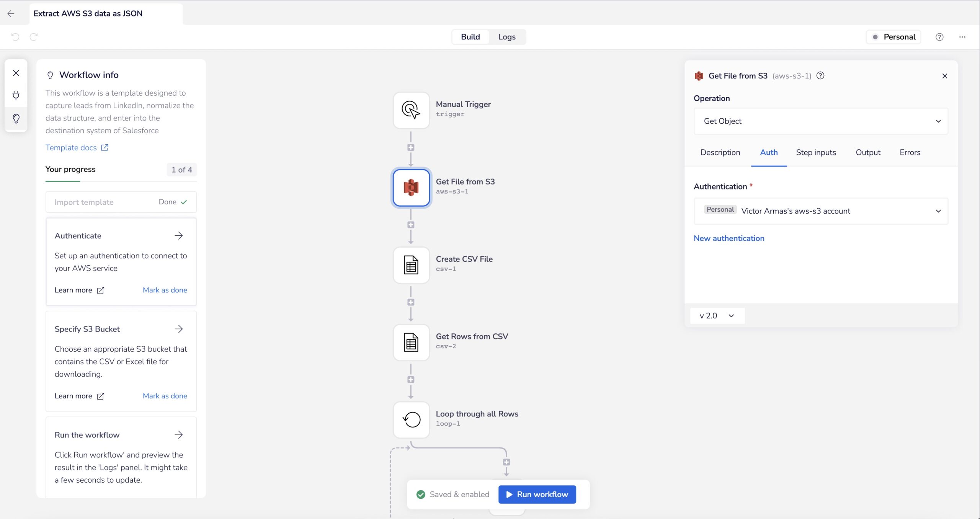This screenshot has width=980, height=519.
Task: Click the Manual Trigger node icon
Action: point(411,110)
